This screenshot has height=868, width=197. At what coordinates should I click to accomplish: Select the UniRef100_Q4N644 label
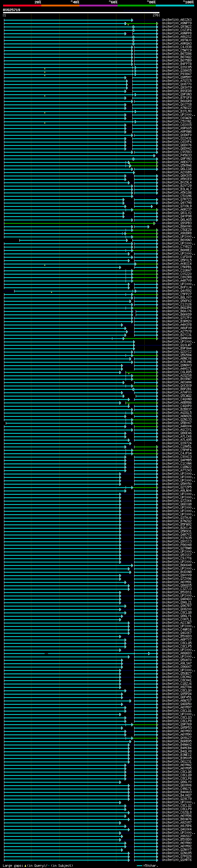pos(177,338)
